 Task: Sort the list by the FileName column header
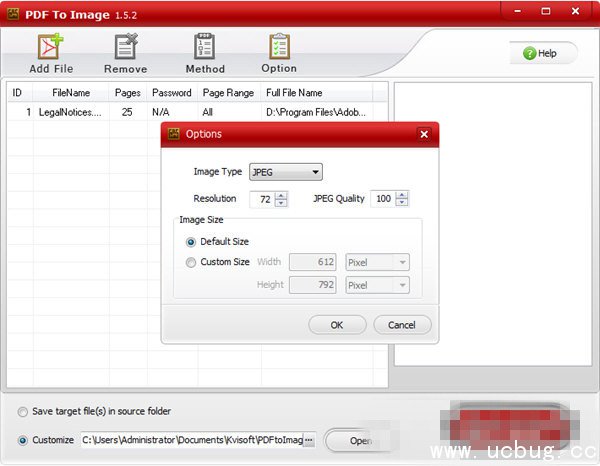click(71, 93)
